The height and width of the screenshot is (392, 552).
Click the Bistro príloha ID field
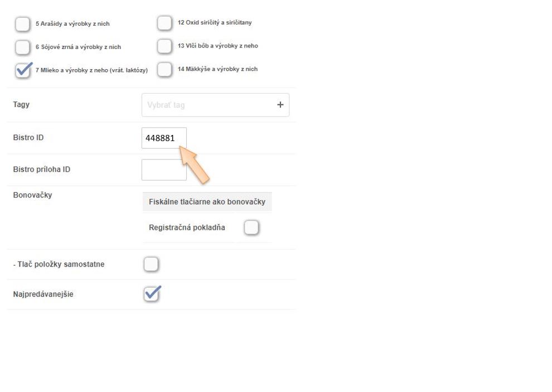pos(164,170)
